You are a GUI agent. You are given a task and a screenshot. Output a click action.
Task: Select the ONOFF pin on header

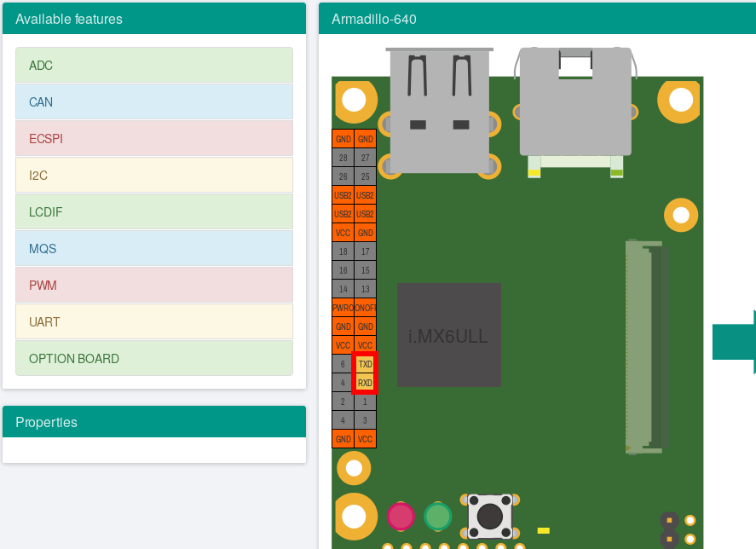(365, 308)
